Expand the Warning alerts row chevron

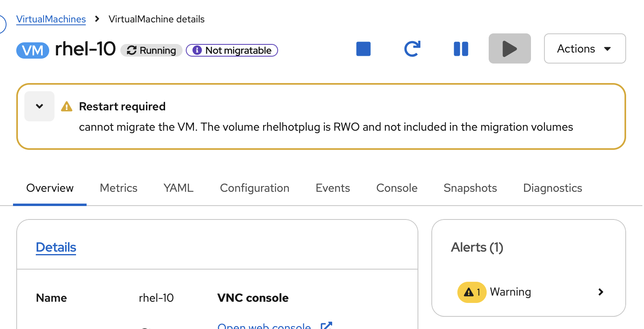[x=600, y=292]
